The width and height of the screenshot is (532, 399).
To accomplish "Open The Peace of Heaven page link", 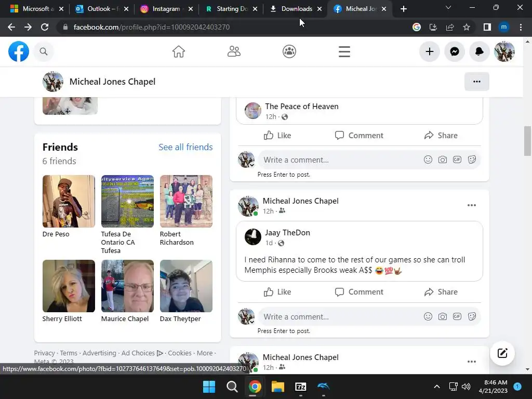I will point(302,106).
